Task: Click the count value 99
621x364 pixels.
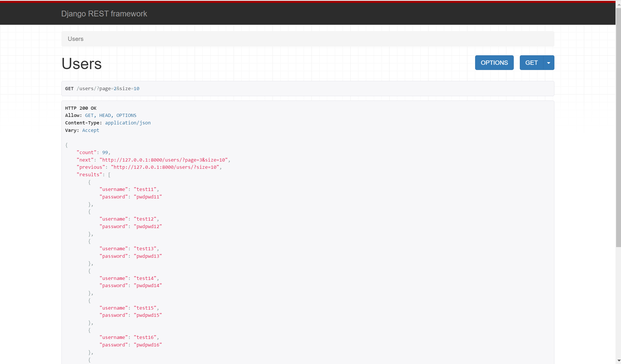Action: pos(105,152)
